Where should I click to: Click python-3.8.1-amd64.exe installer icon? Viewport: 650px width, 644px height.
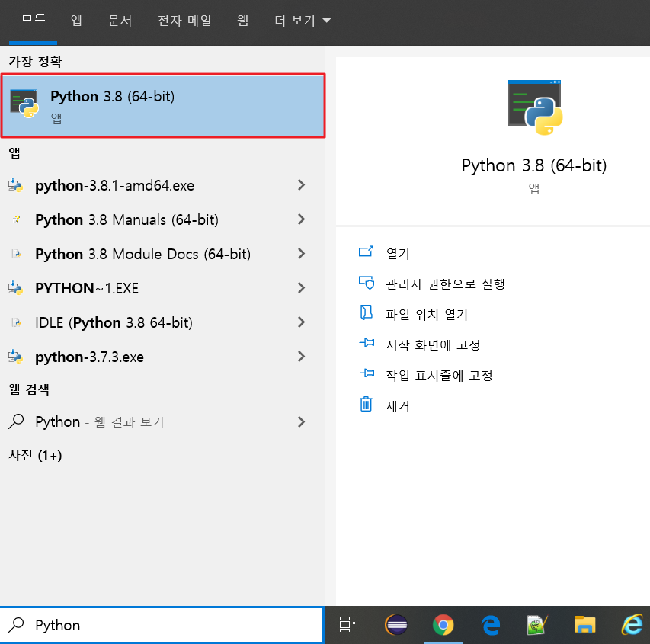(x=15, y=185)
